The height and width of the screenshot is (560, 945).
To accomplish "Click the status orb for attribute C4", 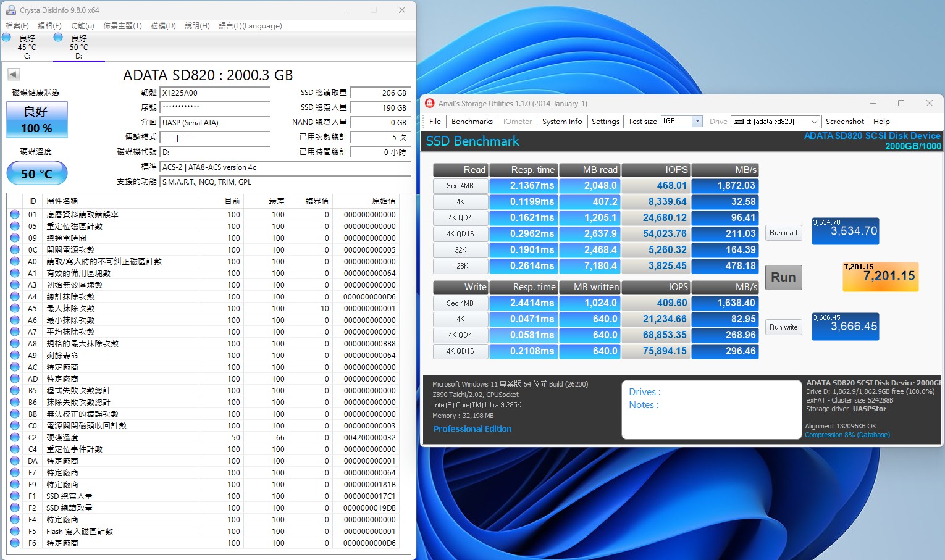I will coord(15,449).
